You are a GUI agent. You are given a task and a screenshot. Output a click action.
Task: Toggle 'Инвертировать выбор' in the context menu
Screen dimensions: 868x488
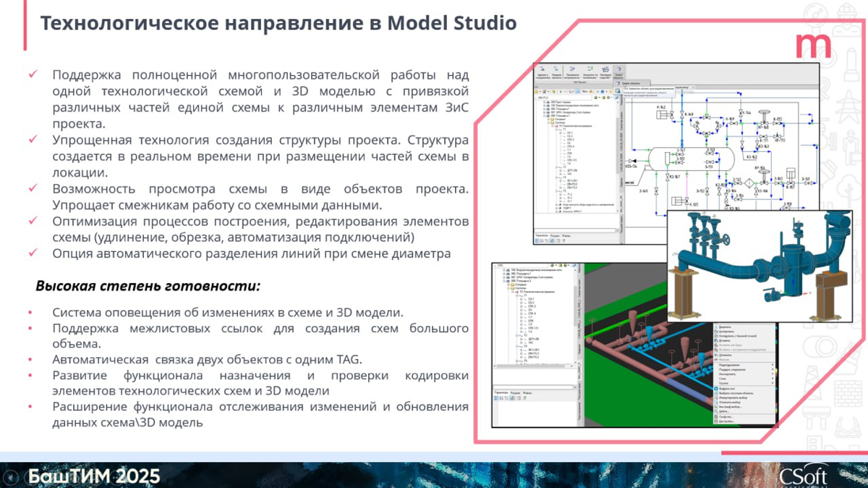(x=732, y=397)
